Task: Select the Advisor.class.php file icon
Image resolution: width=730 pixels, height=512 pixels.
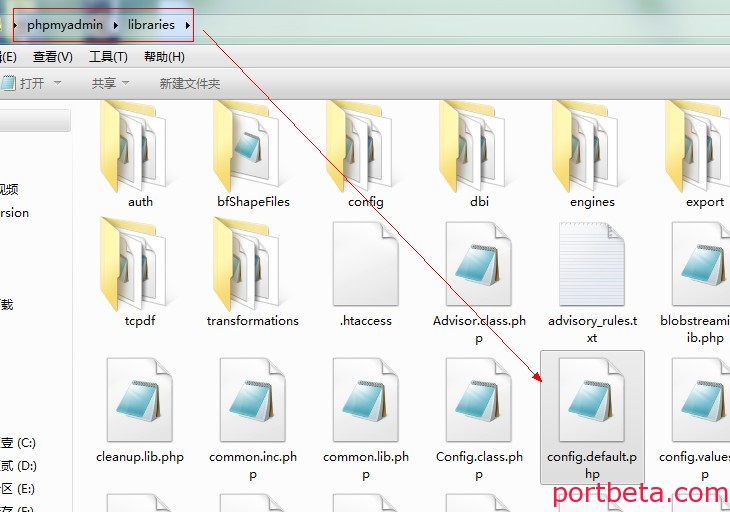Action: (x=479, y=264)
